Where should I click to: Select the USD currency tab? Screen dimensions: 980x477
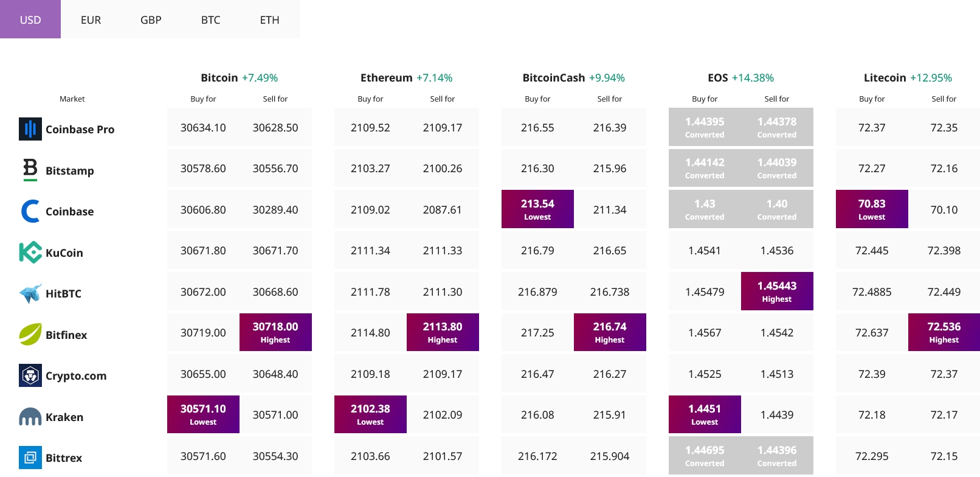(x=30, y=19)
